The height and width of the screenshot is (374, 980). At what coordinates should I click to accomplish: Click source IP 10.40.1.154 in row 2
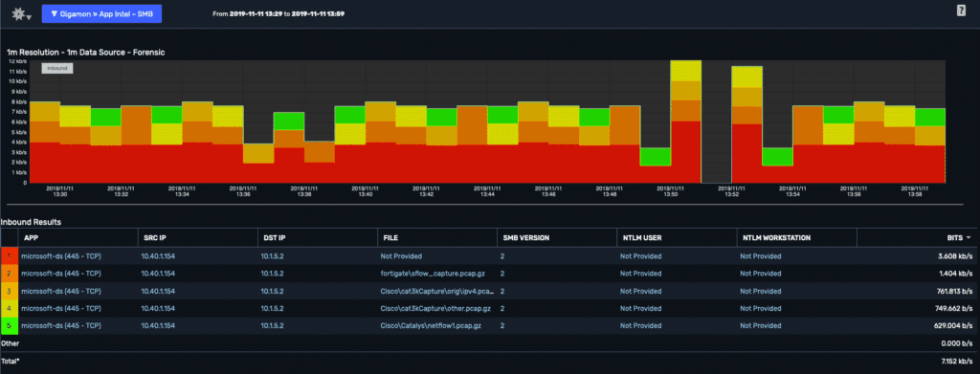[x=158, y=274]
